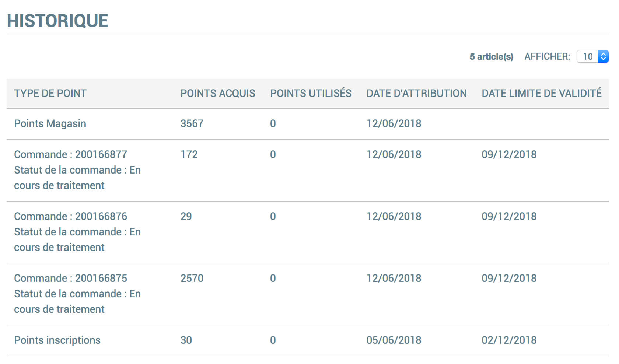
Task: Click the blue up-down arrows on the selector
Action: pos(603,56)
